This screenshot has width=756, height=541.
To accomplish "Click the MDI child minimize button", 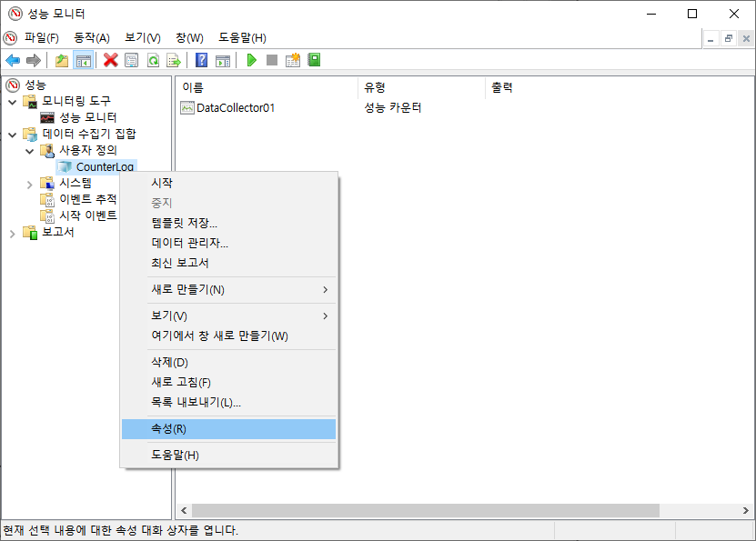I will coord(711,38).
